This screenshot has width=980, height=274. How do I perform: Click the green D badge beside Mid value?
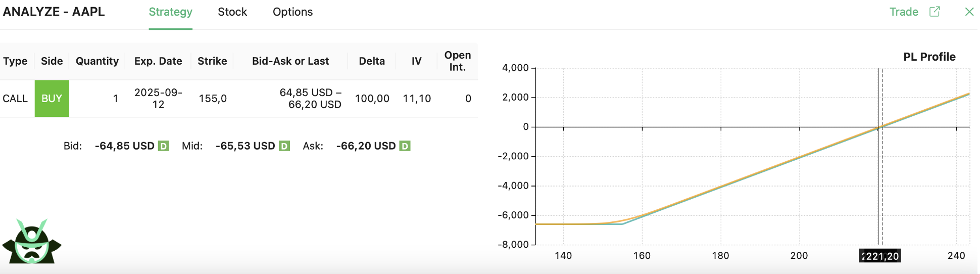pos(284,146)
